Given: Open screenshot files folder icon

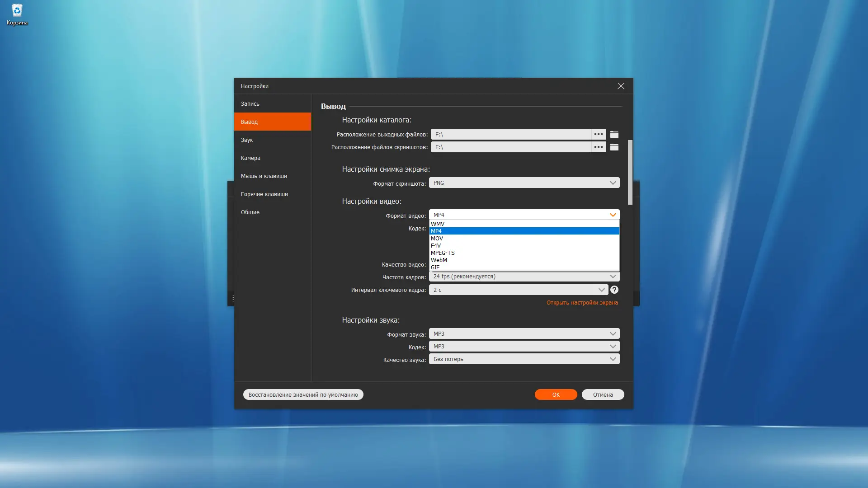Looking at the screenshot, I should click(x=614, y=147).
